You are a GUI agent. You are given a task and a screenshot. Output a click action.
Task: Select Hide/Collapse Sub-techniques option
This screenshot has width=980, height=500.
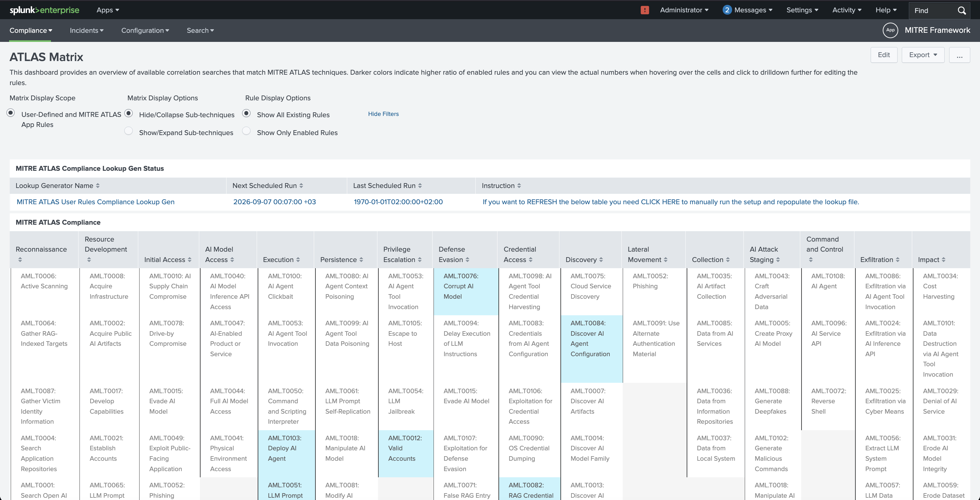click(129, 113)
